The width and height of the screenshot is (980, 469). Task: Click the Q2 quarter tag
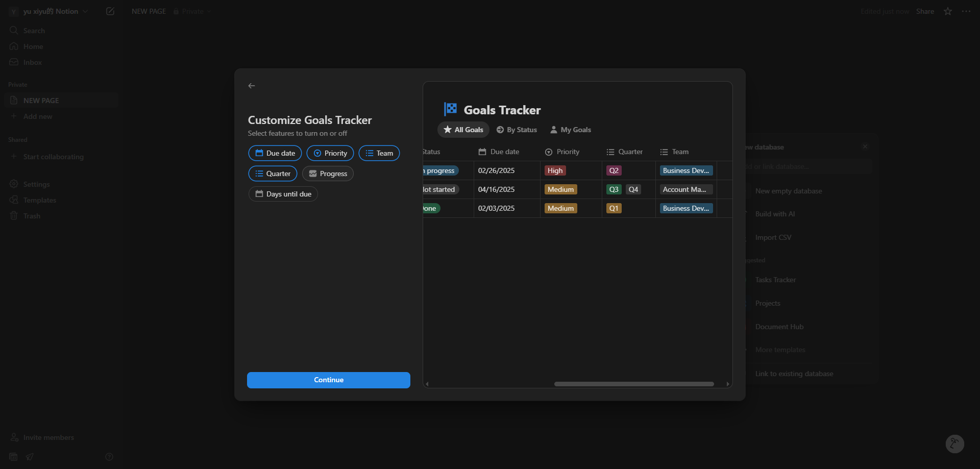coord(614,170)
